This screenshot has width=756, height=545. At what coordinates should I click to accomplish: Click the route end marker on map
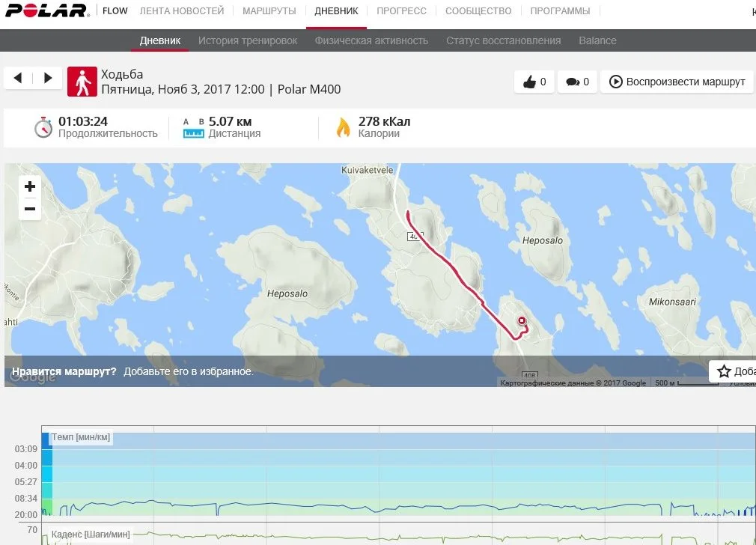pos(522,320)
